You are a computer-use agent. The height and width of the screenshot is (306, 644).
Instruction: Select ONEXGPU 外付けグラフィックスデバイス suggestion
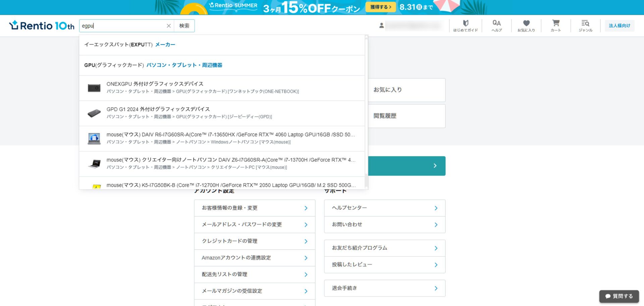[222, 88]
